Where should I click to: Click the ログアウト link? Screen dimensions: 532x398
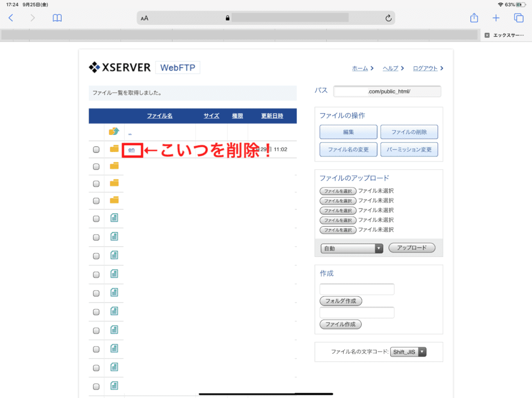(x=425, y=68)
